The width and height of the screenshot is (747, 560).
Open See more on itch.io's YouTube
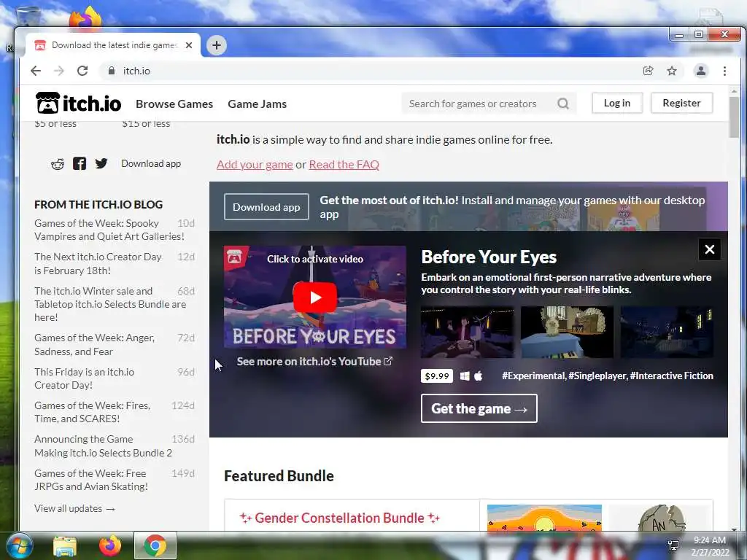click(x=314, y=362)
